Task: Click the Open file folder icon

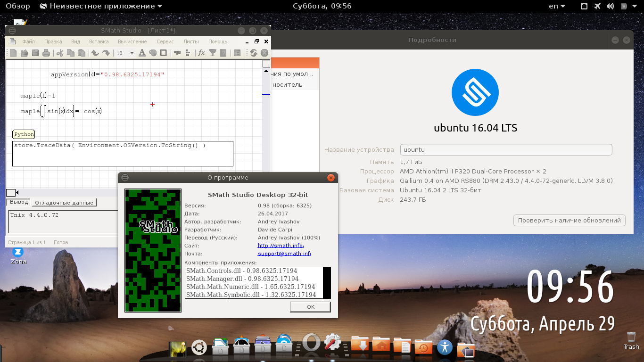Action: pos(24,53)
